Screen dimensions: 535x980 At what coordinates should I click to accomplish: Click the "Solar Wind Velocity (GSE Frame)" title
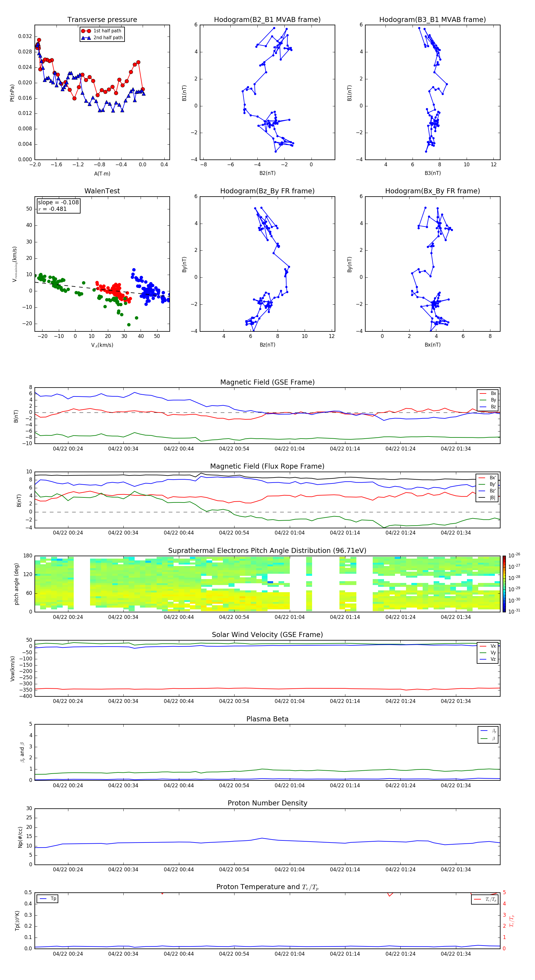(267, 635)
